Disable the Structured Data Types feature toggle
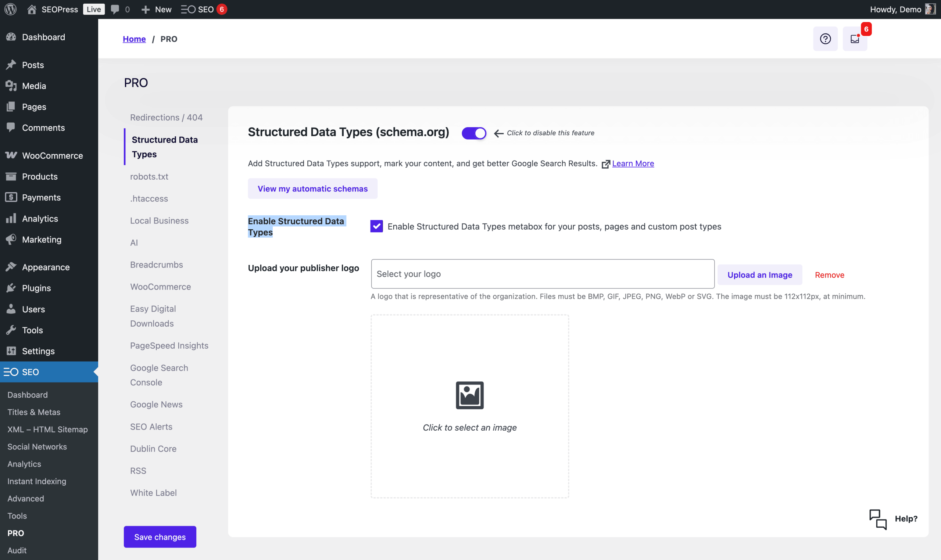 point(474,133)
